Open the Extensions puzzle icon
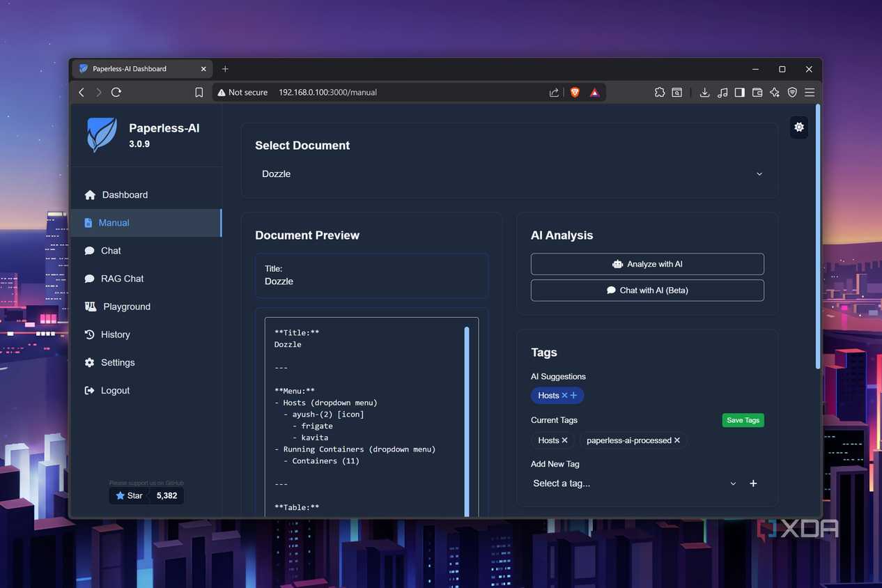The image size is (882, 588). coord(659,92)
